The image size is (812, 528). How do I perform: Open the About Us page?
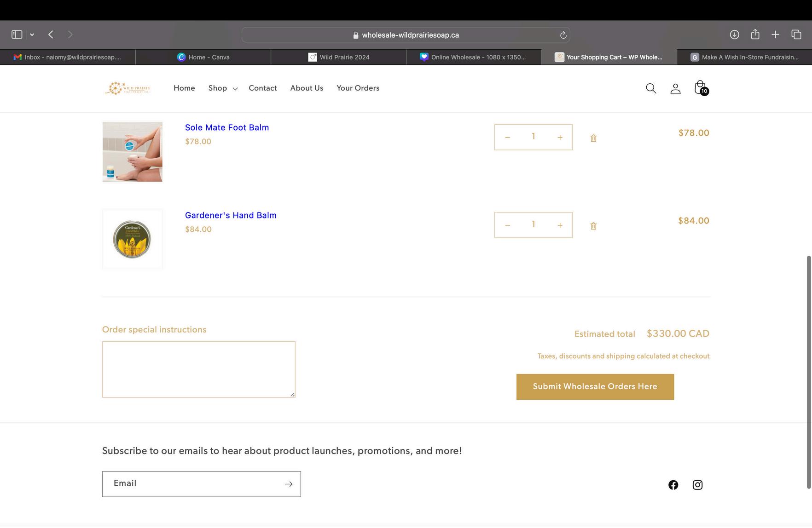[x=307, y=88]
